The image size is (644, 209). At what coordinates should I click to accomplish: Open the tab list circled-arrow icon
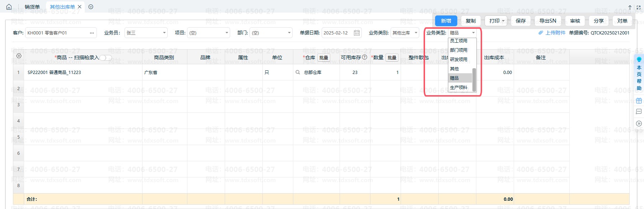pos(91,7)
